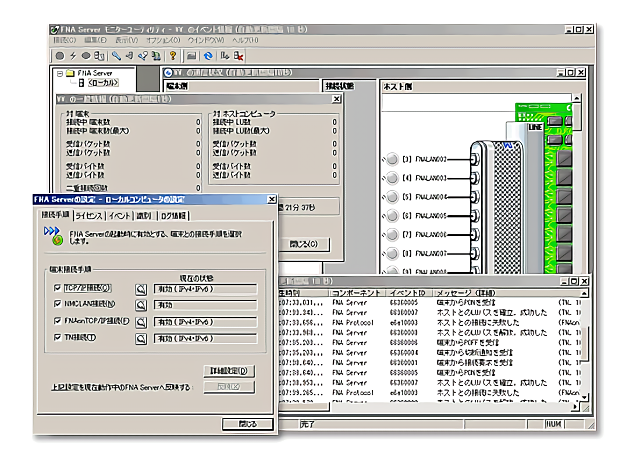Click the blue icon in connection status title bar
The height and width of the screenshot is (465, 640).
pos(168,73)
